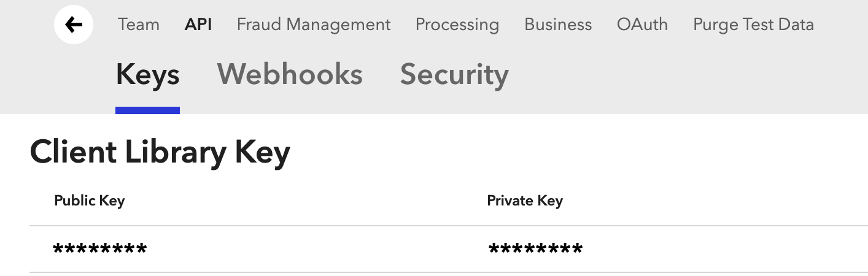
Task: Open the Security tab
Action: 454,75
